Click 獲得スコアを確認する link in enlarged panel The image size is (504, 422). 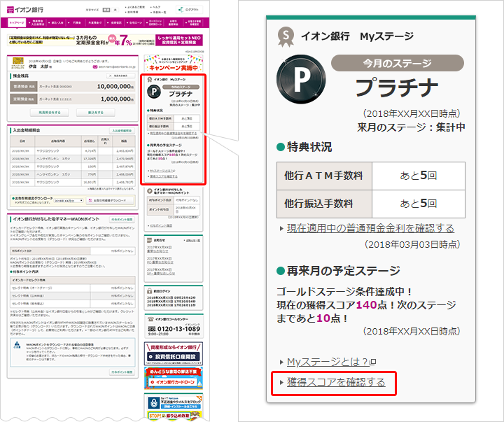(336, 383)
